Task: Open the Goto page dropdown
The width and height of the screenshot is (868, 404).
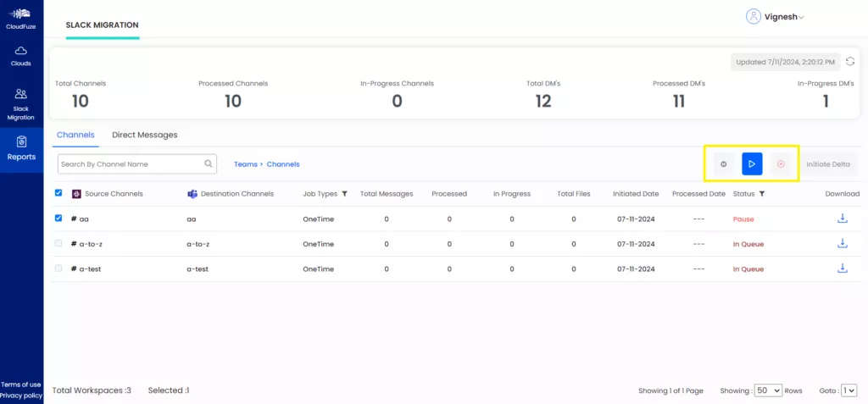Action: pos(849,390)
